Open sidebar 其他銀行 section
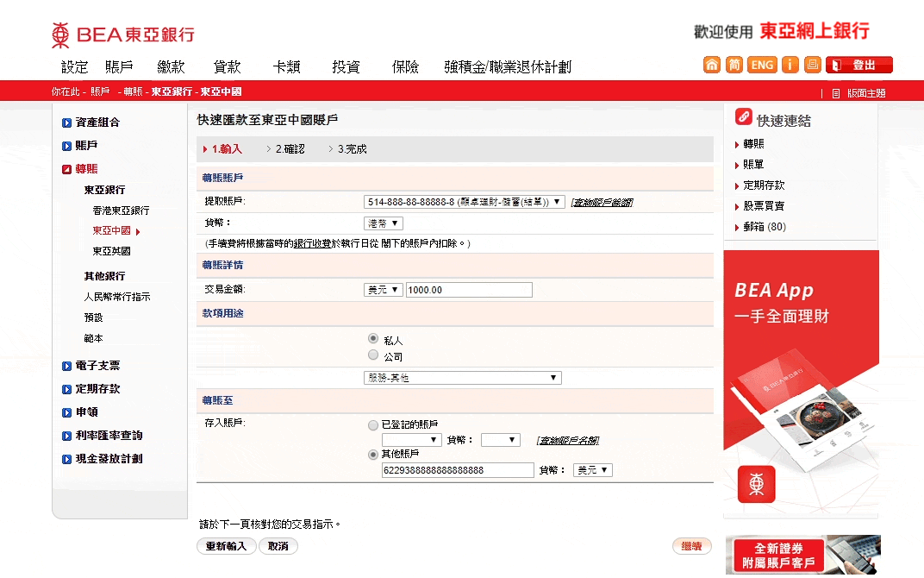Viewport: 924px width, 578px height. 104,276
